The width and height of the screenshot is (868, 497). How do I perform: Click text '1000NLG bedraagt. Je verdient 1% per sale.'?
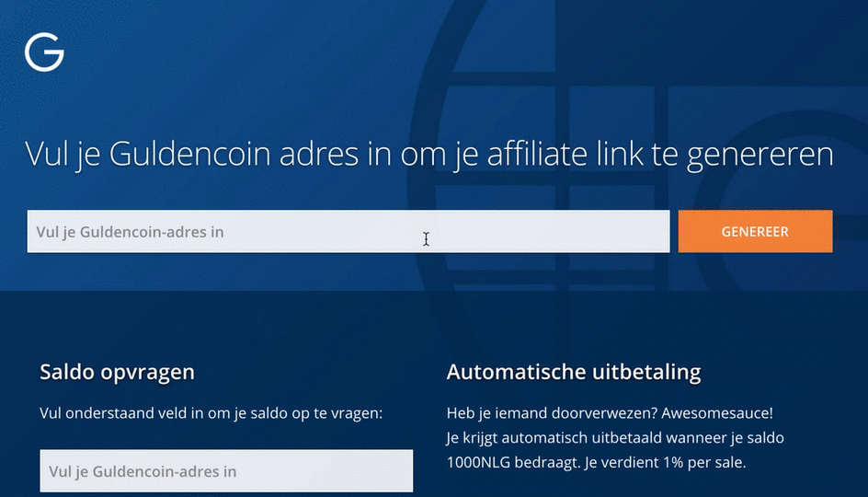(x=596, y=462)
